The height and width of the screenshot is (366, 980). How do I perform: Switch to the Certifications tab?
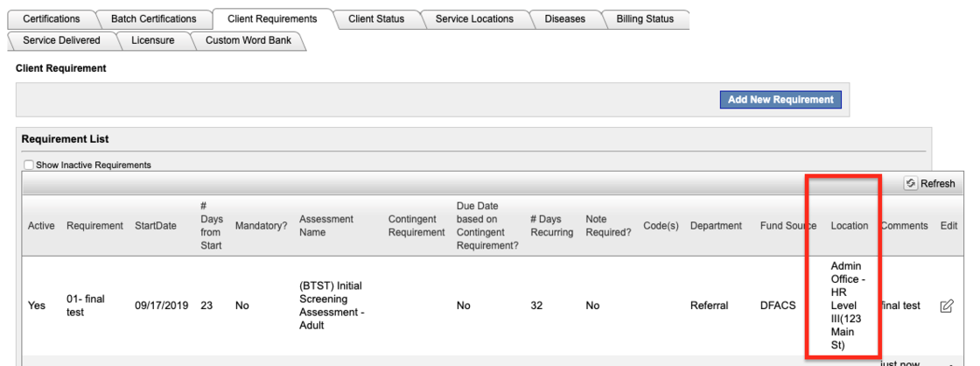click(51, 18)
